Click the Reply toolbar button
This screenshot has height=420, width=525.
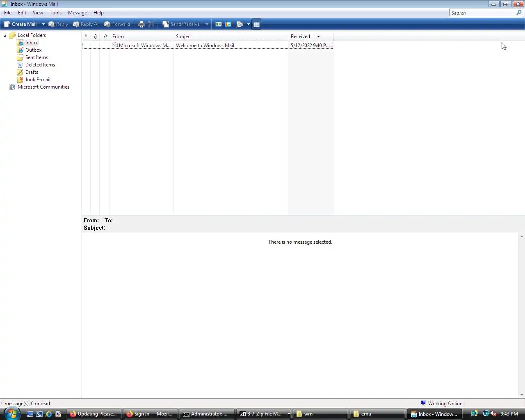point(58,24)
